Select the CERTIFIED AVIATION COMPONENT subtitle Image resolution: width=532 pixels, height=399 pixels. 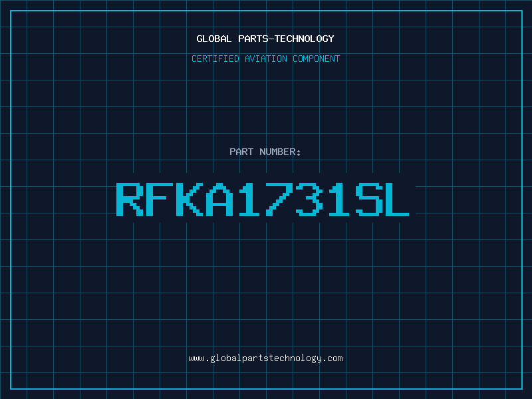point(265,59)
